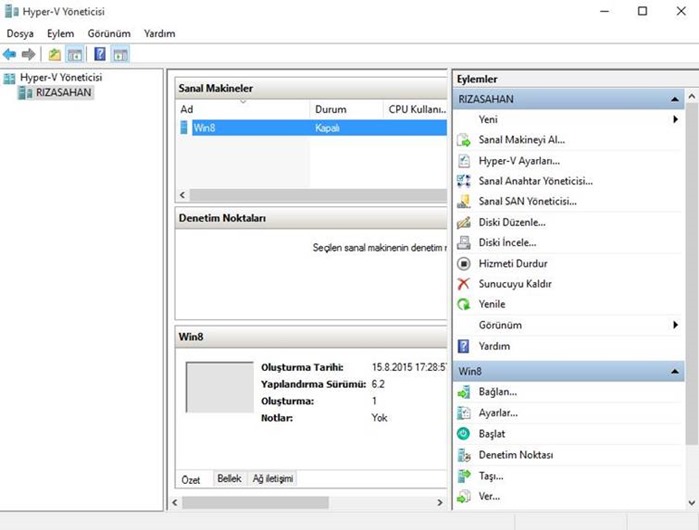The height and width of the screenshot is (530, 699).
Task: Expand the Görünüm submenu arrow in Eylemler
Action: click(675, 325)
